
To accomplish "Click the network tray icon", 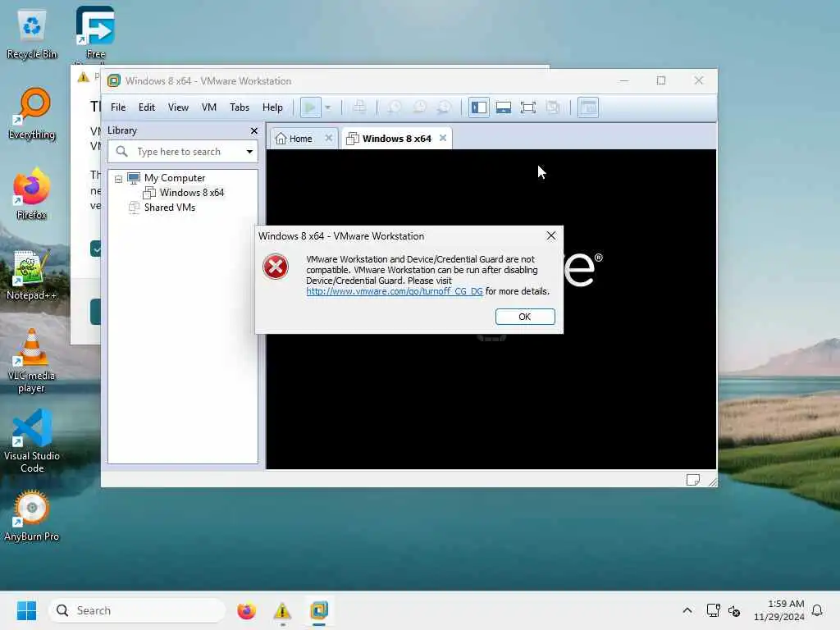I will click(x=713, y=610).
